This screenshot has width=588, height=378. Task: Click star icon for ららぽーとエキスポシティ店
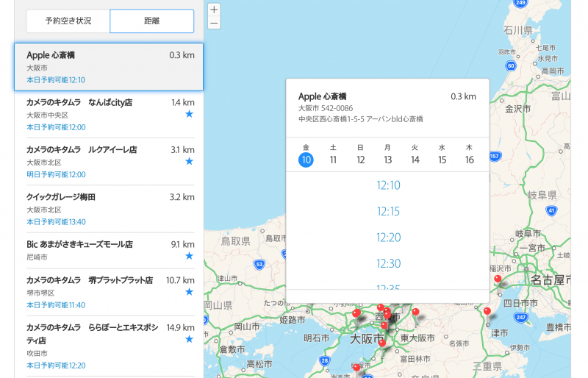coord(190,339)
